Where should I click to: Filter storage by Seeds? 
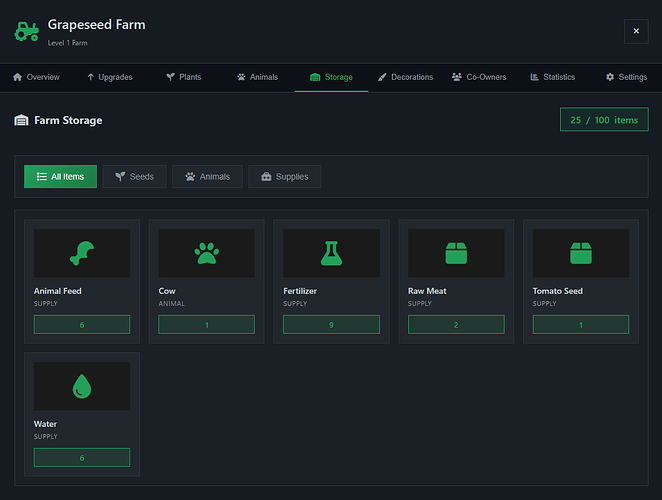[135, 177]
